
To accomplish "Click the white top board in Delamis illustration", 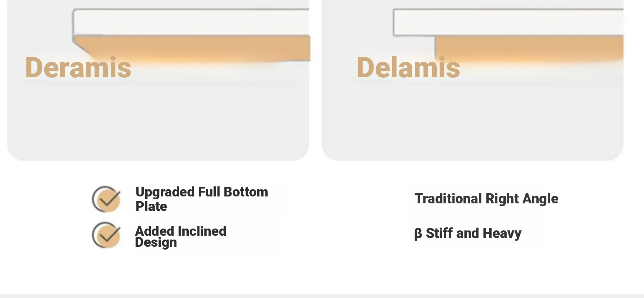I will tap(508, 22).
